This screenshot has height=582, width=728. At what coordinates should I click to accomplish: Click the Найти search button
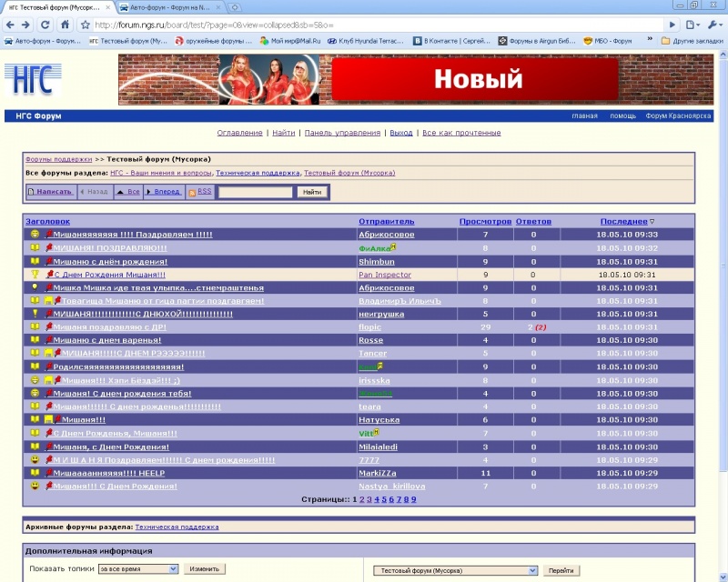[x=312, y=192]
